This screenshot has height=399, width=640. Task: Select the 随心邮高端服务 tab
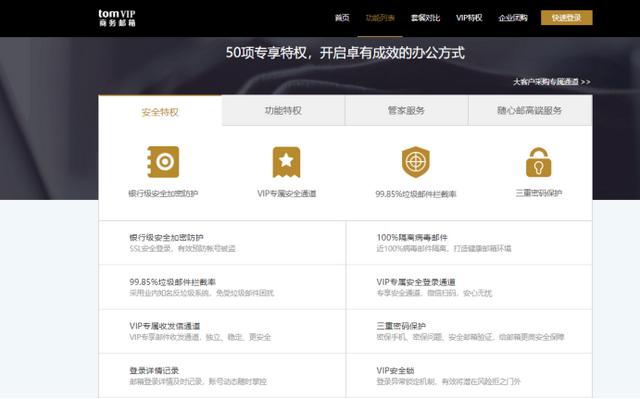[530, 111]
